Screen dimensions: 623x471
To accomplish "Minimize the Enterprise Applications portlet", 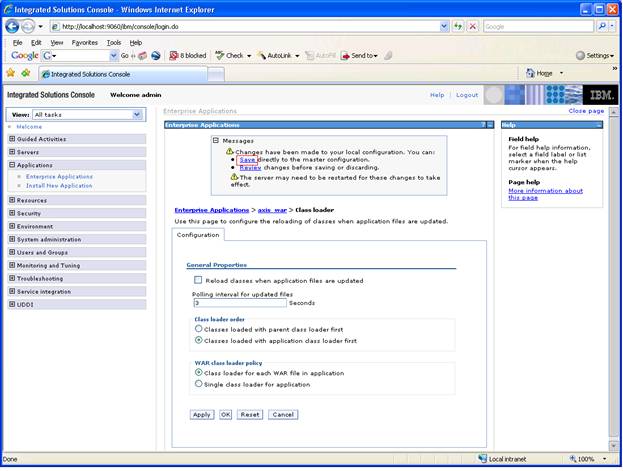I will click(491, 125).
